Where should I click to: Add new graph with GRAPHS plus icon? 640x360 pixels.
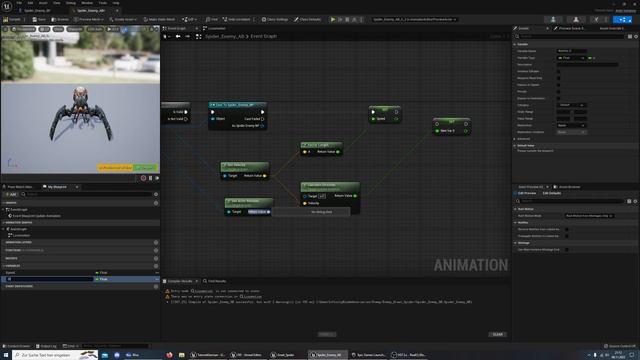(x=156, y=203)
